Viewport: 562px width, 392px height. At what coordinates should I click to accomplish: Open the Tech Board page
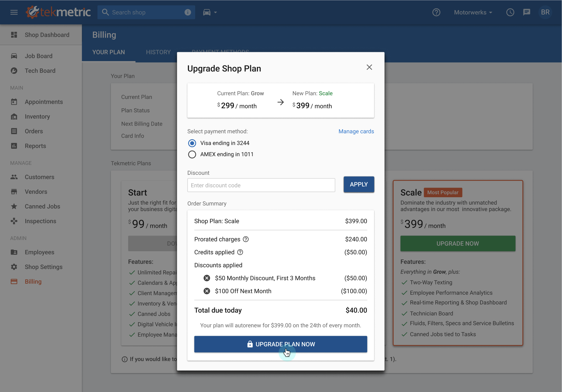[41, 71]
